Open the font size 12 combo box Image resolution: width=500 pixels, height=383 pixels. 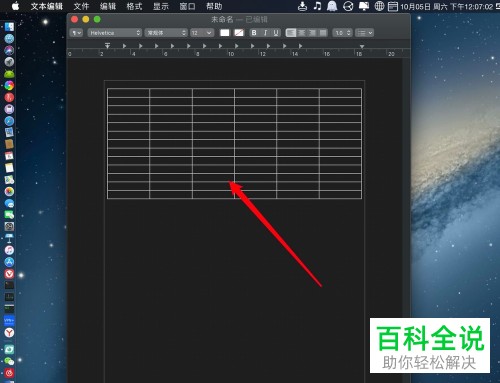click(201, 33)
